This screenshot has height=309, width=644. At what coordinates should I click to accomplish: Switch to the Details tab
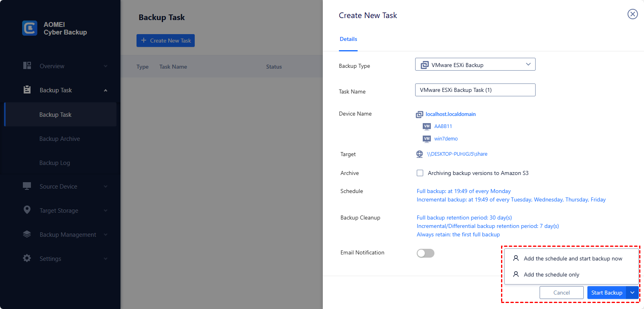348,39
